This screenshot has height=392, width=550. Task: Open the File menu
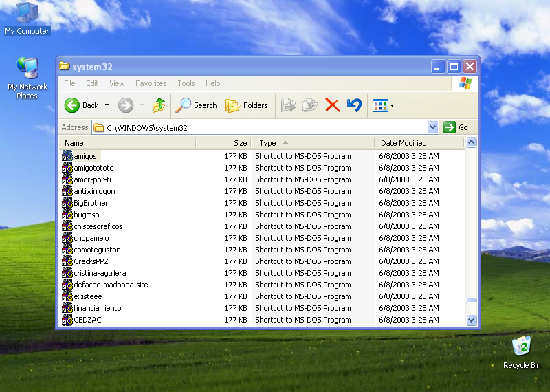pos(69,83)
